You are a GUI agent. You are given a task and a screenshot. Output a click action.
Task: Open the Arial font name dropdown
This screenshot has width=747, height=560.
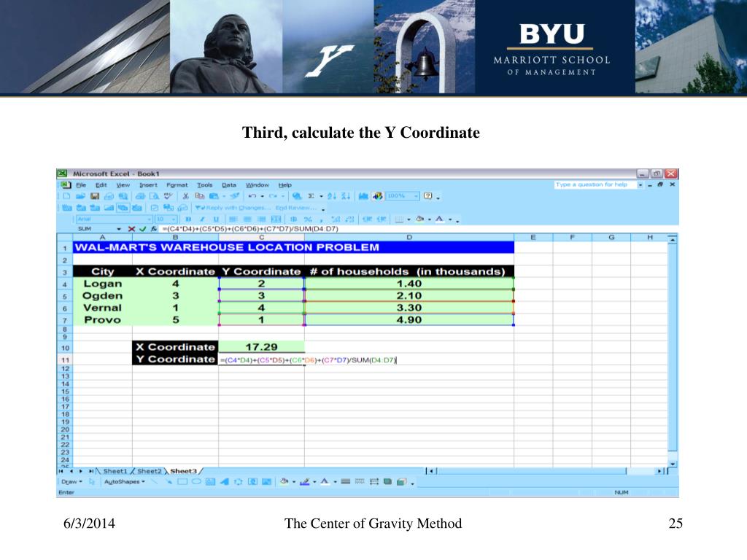tap(150, 219)
